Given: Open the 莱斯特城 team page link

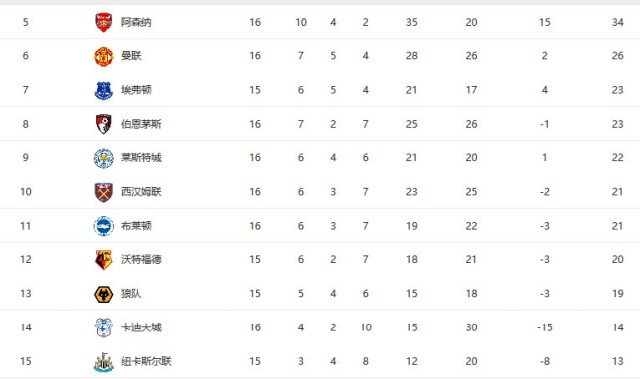Looking at the screenshot, I should 141,157.
